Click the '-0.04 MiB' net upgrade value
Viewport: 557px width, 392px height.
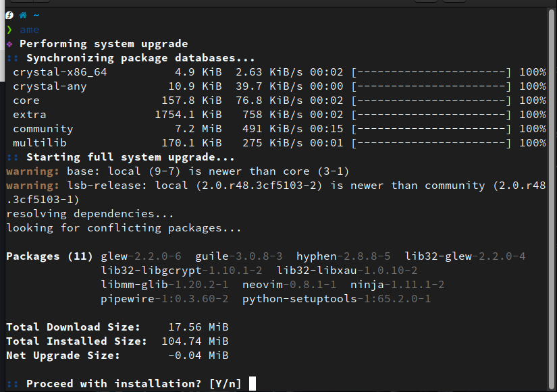coord(198,356)
